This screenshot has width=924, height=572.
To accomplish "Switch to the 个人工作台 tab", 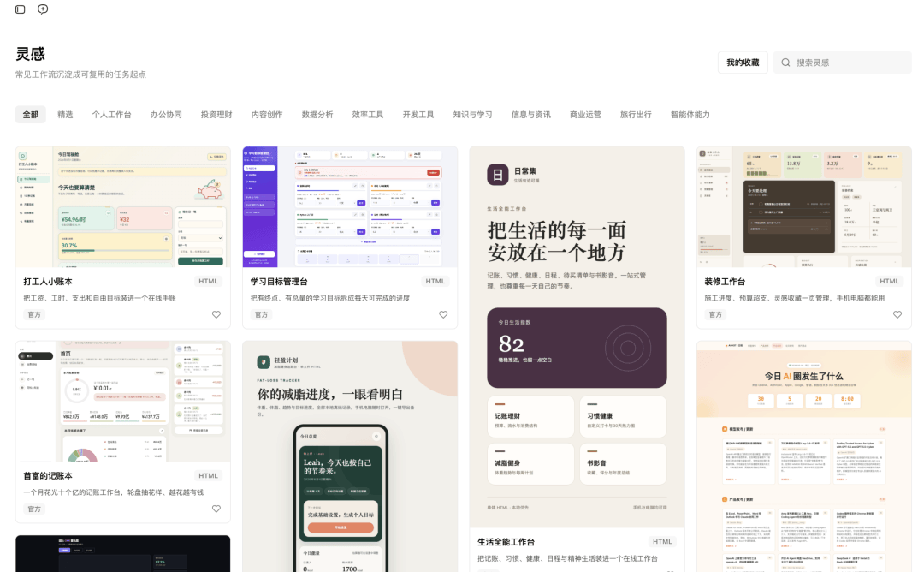I will (x=111, y=115).
